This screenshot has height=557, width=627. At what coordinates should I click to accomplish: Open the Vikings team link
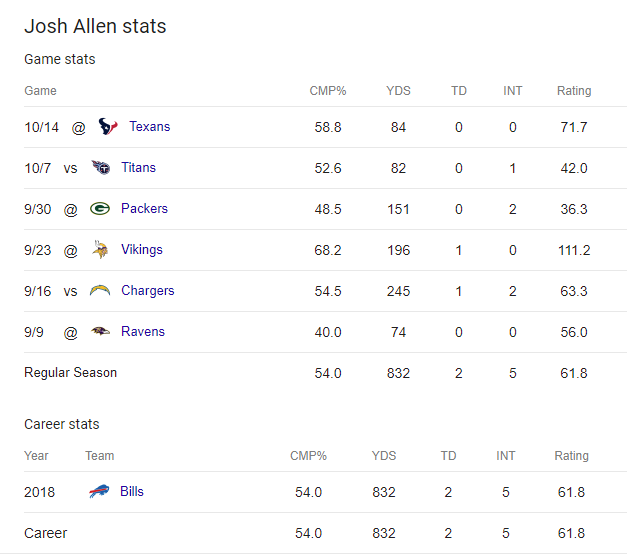click(142, 250)
